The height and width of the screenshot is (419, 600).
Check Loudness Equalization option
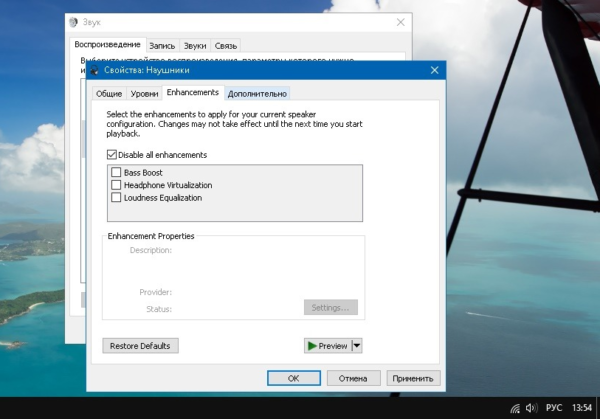(x=117, y=198)
